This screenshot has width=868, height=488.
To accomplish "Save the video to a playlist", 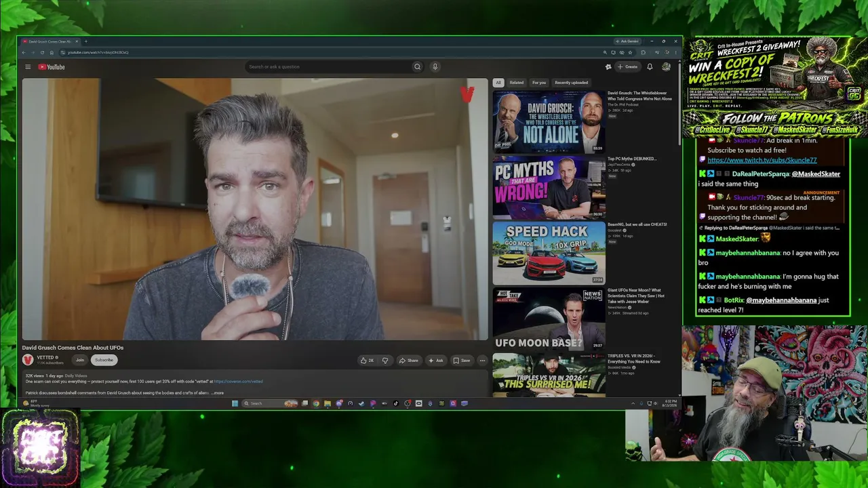I will point(461,361).
